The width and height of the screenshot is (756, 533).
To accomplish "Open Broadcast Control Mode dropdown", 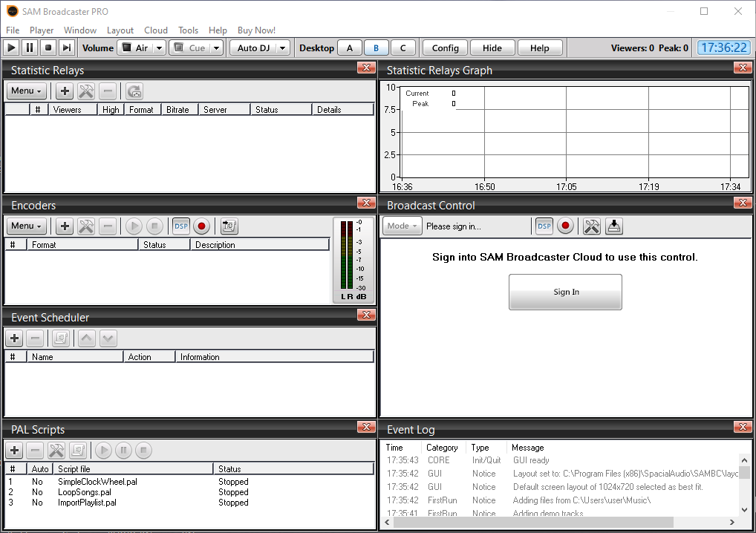I will [x=402, y=226].
